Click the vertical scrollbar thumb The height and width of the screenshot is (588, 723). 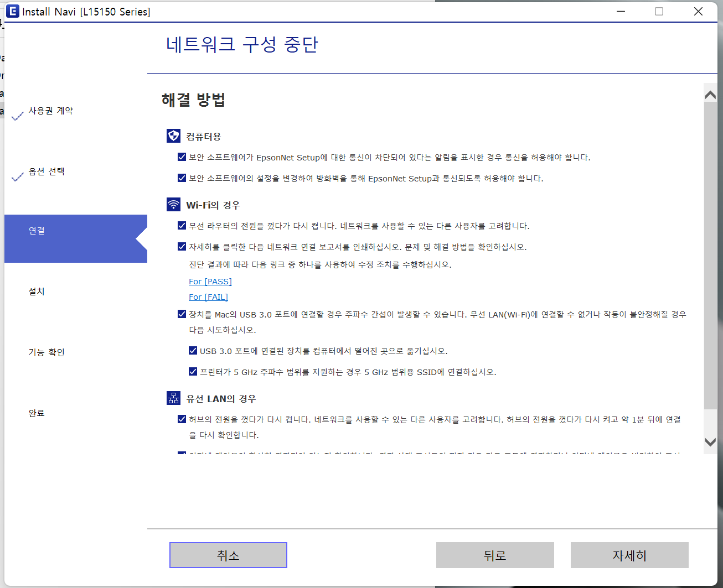pos(710,256)
